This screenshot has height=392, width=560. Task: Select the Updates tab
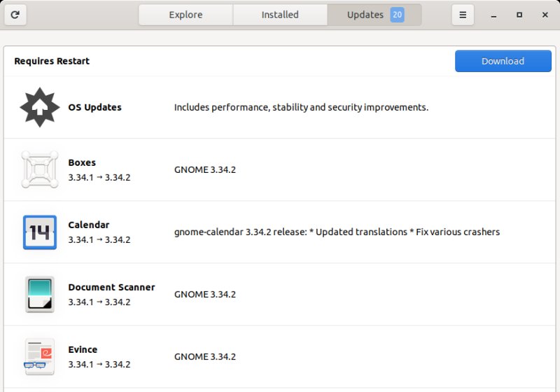[365, 15]
